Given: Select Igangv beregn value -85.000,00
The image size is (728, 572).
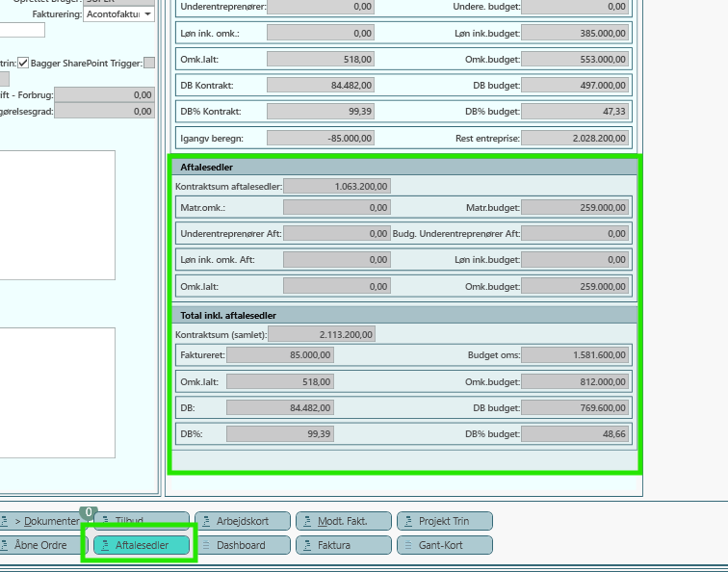Looking at the screenshot, I should point(321,138).
